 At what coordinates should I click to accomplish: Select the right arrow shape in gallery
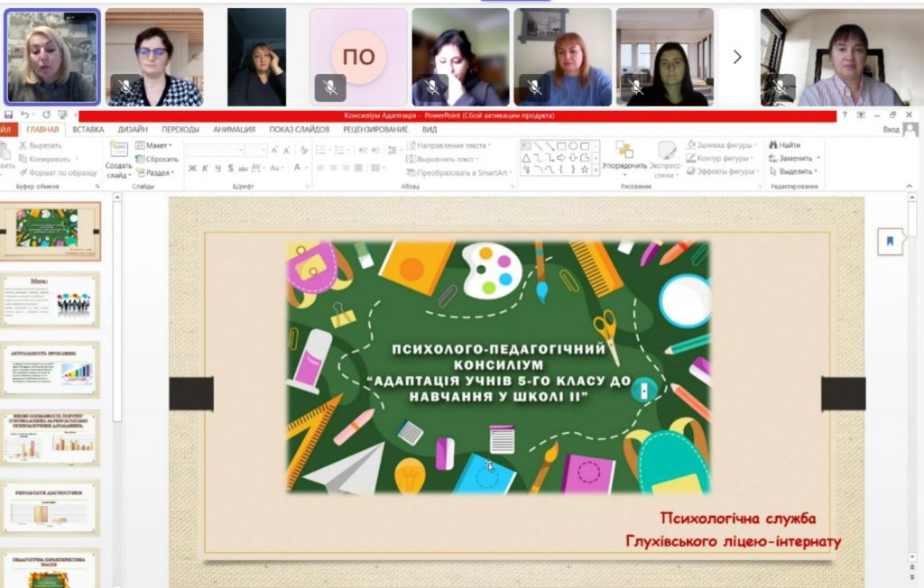pos(561,158)
